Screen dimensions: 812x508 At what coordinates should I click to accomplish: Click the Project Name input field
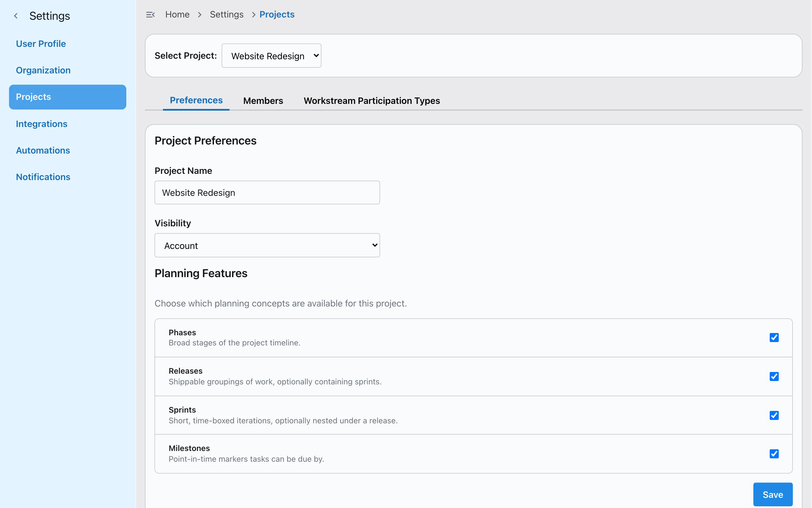coord(267,192)
